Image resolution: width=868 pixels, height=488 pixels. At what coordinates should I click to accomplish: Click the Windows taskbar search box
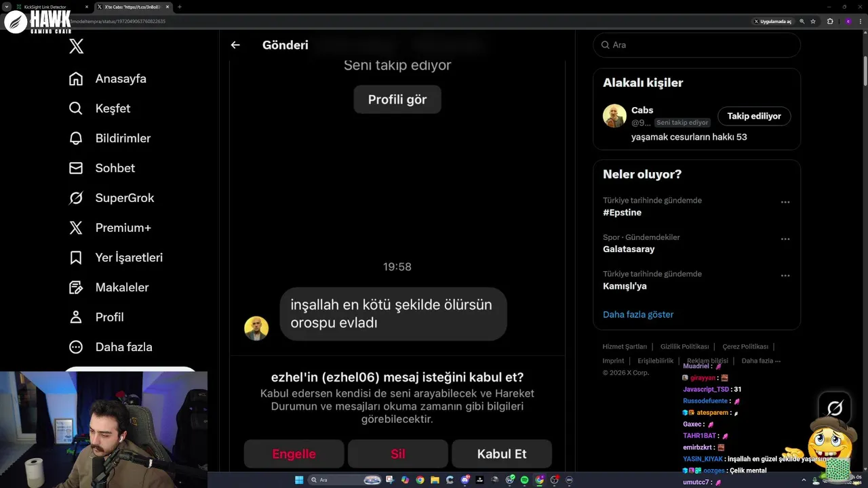tap(344, 480)
